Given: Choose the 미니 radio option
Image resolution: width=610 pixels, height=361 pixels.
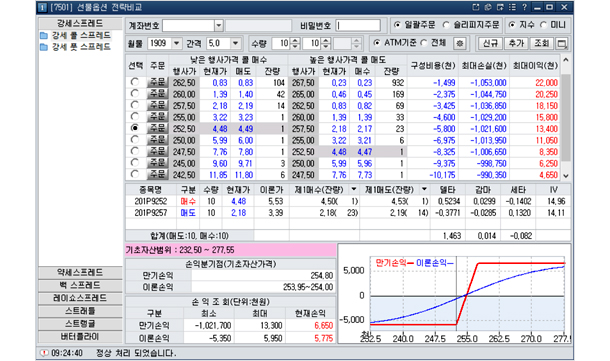Looking at the screenshot, I should 543,25.
